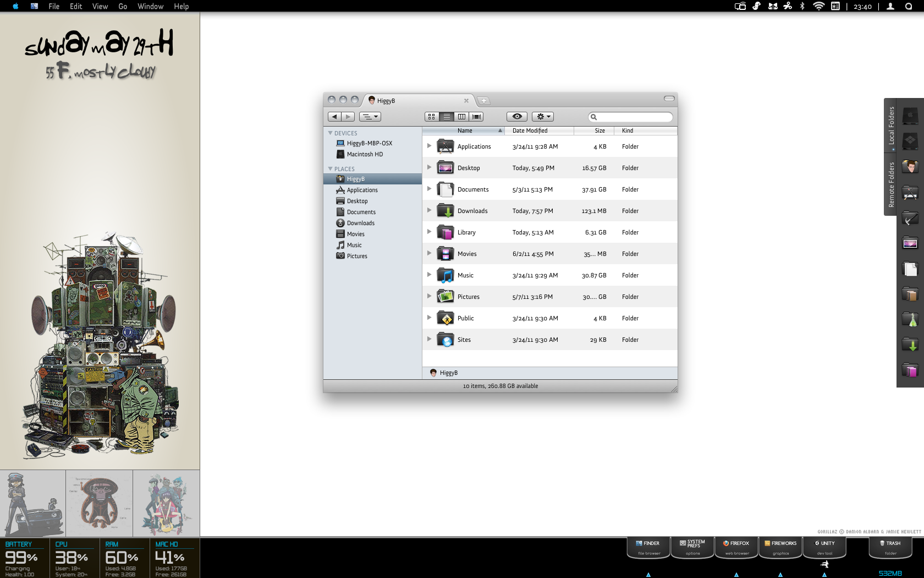Open the path dropdown in Finder toolbar
Image resolution: width=924 pixels, height=578 pixels.
coord(370,117)
